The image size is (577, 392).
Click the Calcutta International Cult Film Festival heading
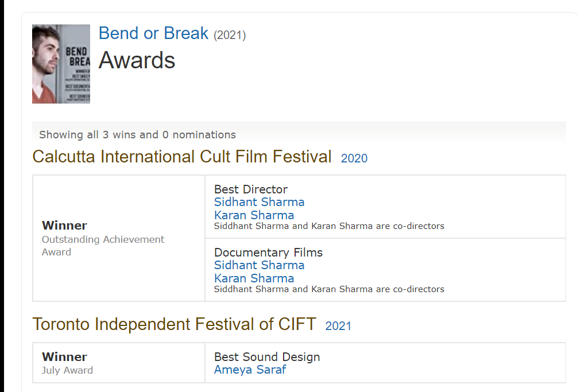[x=182, y=157]
